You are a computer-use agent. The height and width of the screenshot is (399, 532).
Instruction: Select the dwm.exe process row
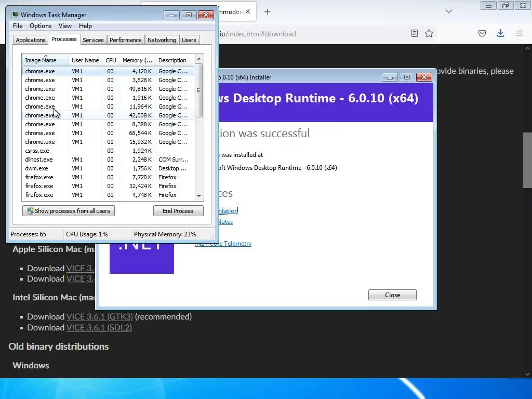coord(108,168)
